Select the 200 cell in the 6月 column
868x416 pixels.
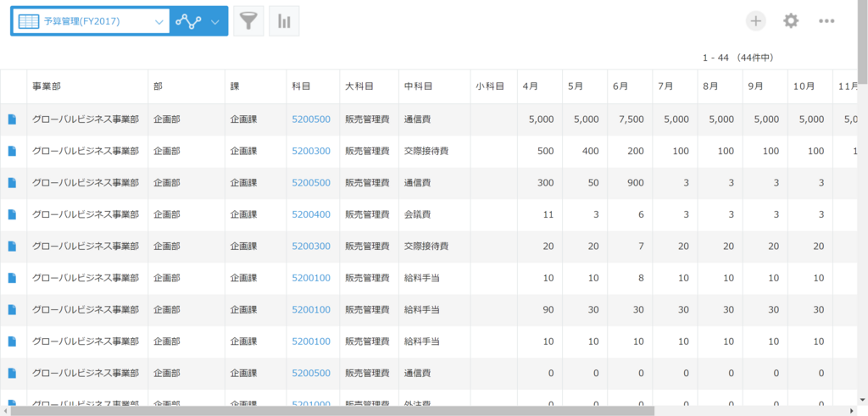coord(630,151)
